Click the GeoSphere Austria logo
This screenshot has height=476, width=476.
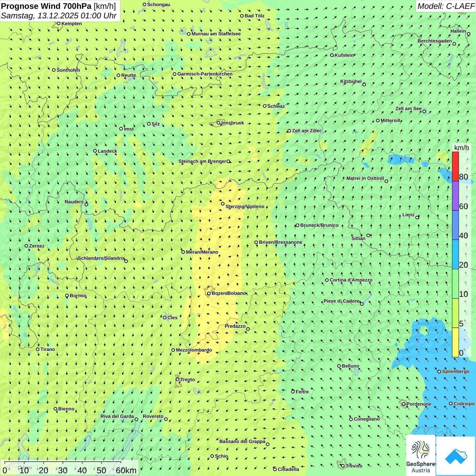421,456
